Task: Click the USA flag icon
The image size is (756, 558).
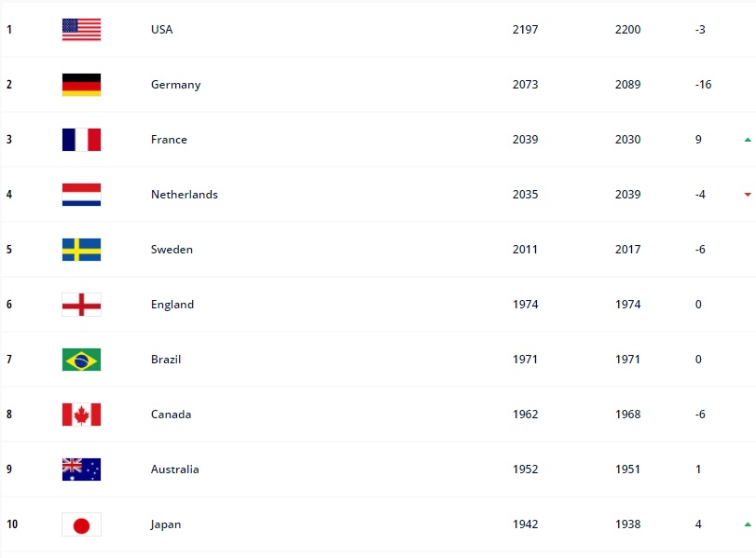Action: (81, 30)
